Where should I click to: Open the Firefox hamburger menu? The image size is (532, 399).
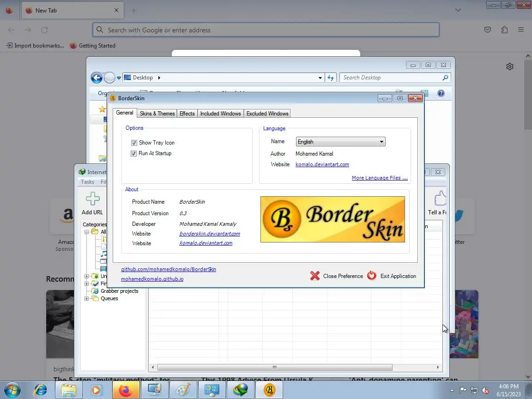pyautogui.click(x=521, y=30)
